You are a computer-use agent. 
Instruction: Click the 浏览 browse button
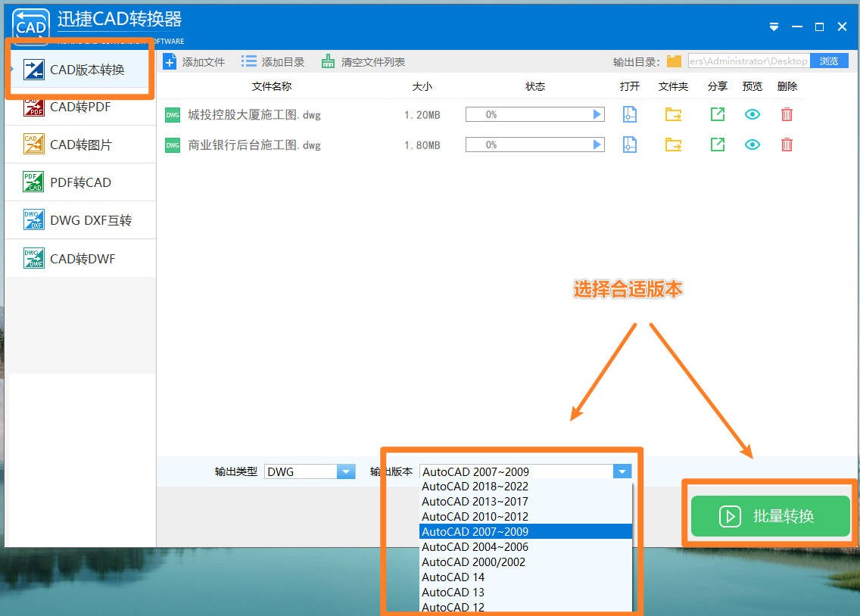point(830,61)
